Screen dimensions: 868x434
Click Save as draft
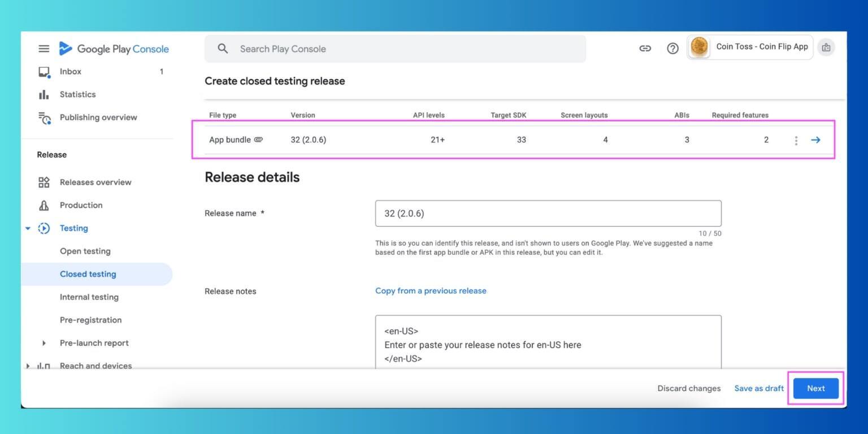[x=759, y=388]
